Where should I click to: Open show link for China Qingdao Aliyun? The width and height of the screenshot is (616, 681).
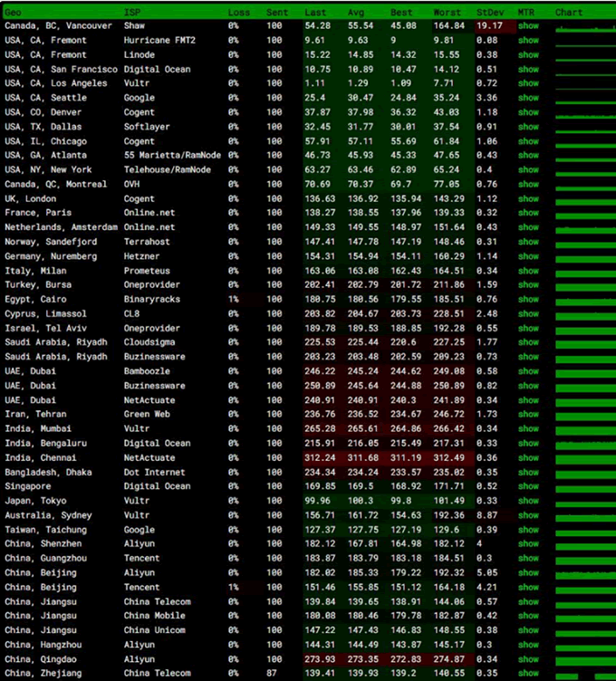[x=528, y=659]
